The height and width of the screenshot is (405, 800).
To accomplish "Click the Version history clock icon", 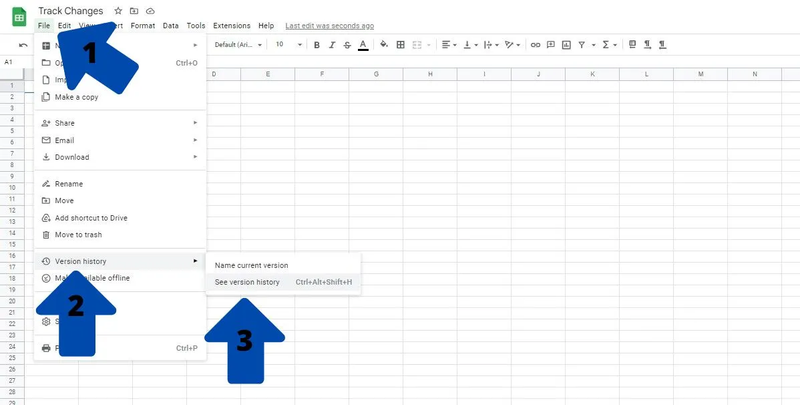I will click(46, 261).
